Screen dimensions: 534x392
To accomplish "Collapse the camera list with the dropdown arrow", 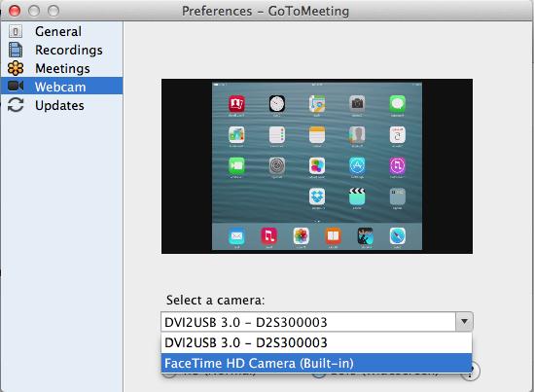I will (464, 321).
